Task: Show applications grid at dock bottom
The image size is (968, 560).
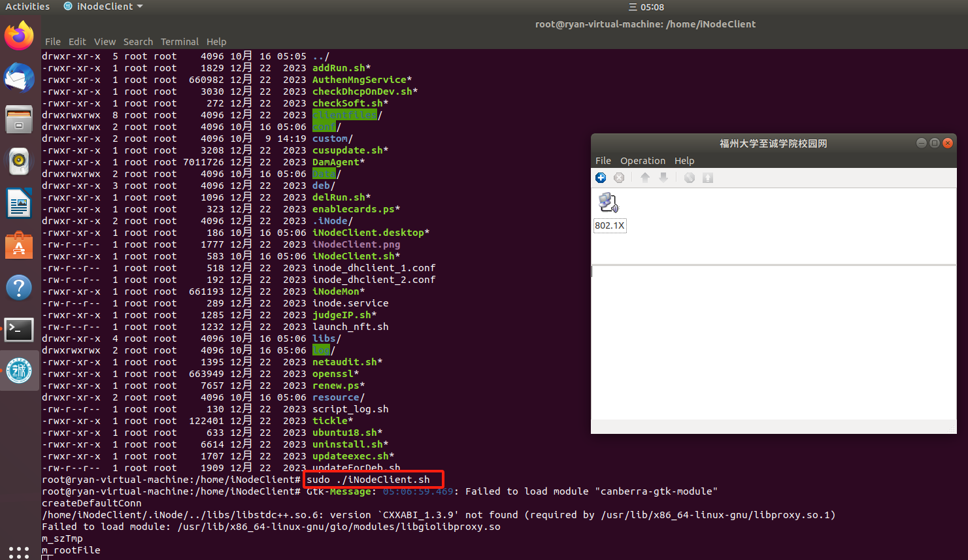Action: 19,552
